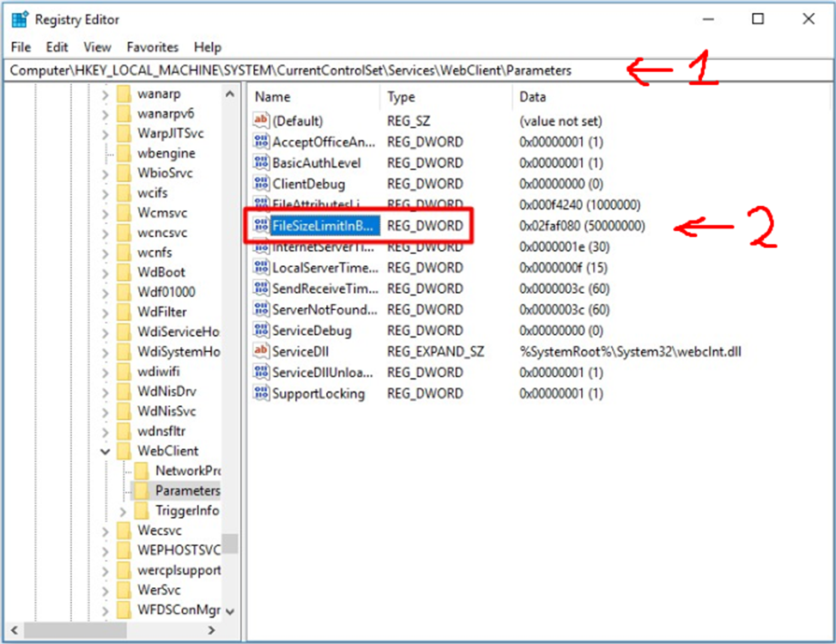Screen dimensions: 836x644
Task: Click the WdNisSvc folder icon
Action: coord(124,410)
